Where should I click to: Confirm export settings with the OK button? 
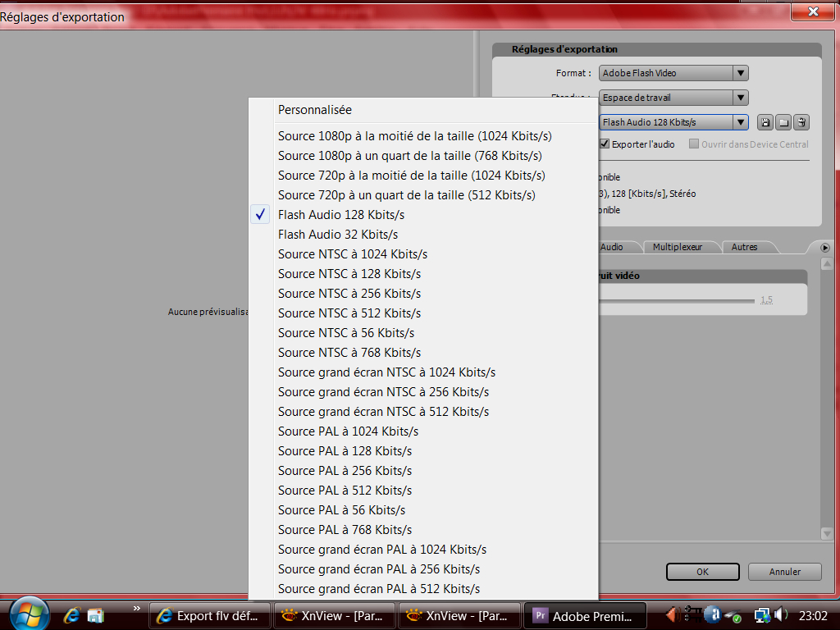[702, 572]
